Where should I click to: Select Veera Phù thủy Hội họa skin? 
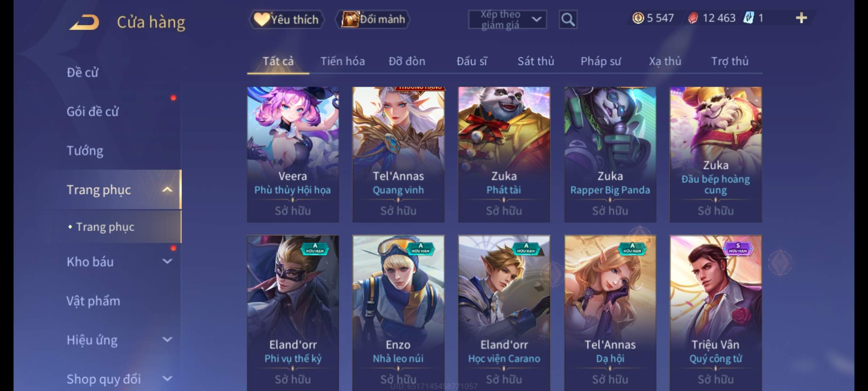pos(293,155)
